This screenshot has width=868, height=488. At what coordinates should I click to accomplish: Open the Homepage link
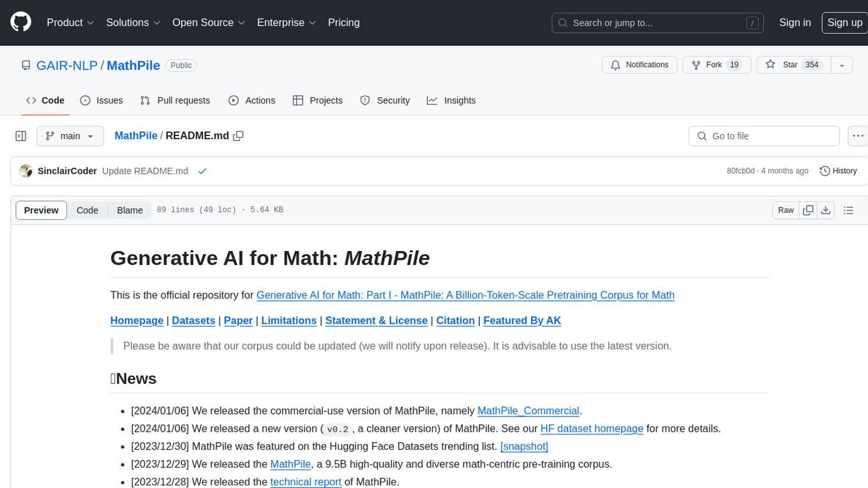coord(137,321)
